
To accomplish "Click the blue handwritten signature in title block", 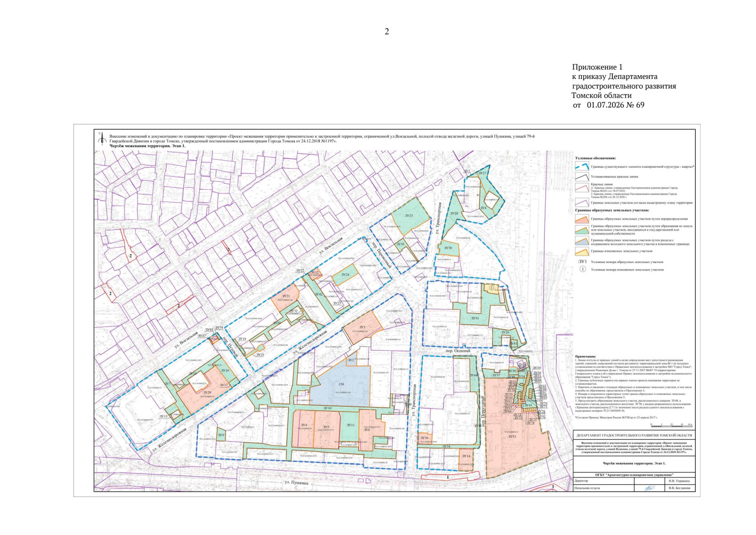I will (649, 488).
